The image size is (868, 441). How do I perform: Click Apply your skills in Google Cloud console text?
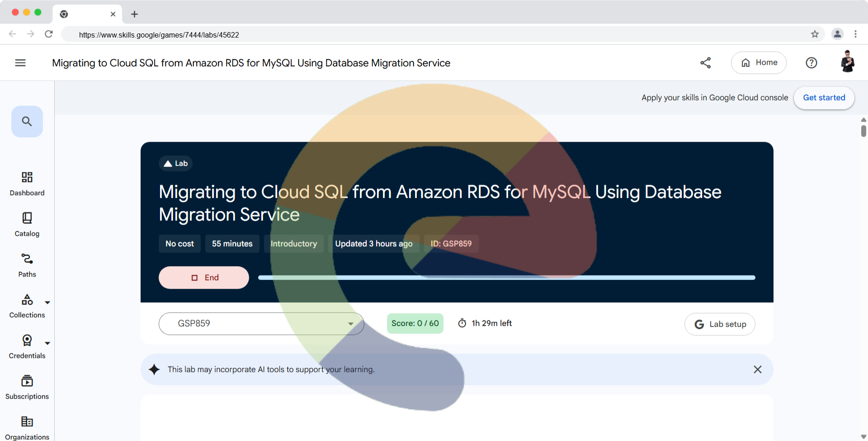pos(715,98)
